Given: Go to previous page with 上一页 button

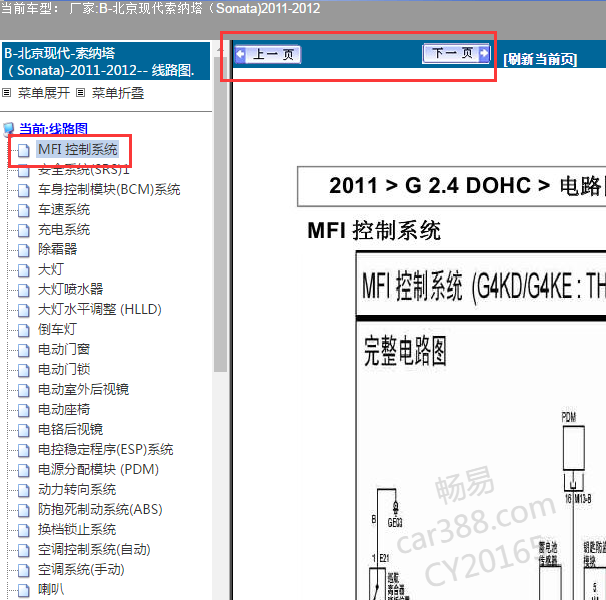Looking at the screenshot, I should pos(268,55).
